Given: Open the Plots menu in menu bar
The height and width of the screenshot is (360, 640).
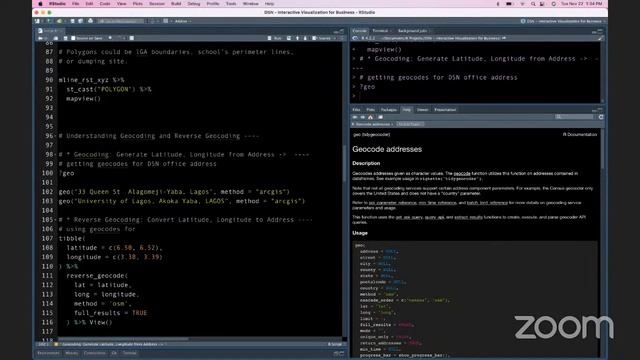Looking at the screenshot, I should (x=138, y=4).
